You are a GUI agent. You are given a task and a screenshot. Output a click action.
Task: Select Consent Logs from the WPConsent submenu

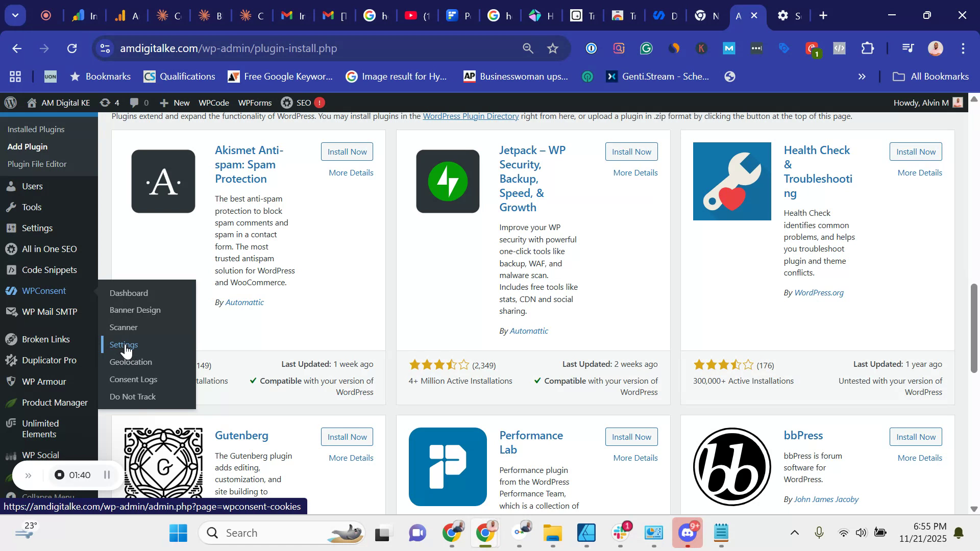133,379
